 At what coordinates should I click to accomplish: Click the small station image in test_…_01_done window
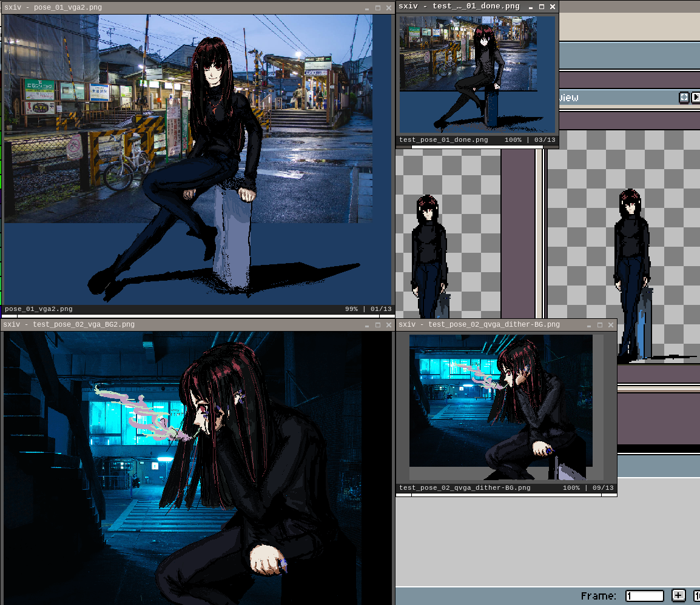(x=477, y=75)
